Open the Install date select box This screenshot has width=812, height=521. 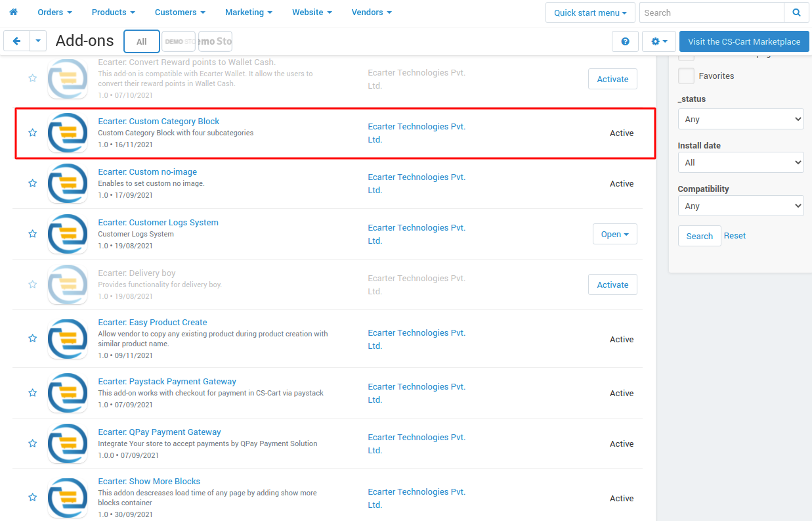click(740, 162)
